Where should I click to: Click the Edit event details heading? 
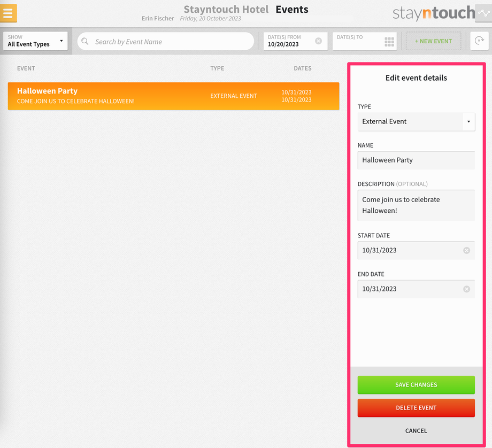pyautogui.click(x=416, y=78)
